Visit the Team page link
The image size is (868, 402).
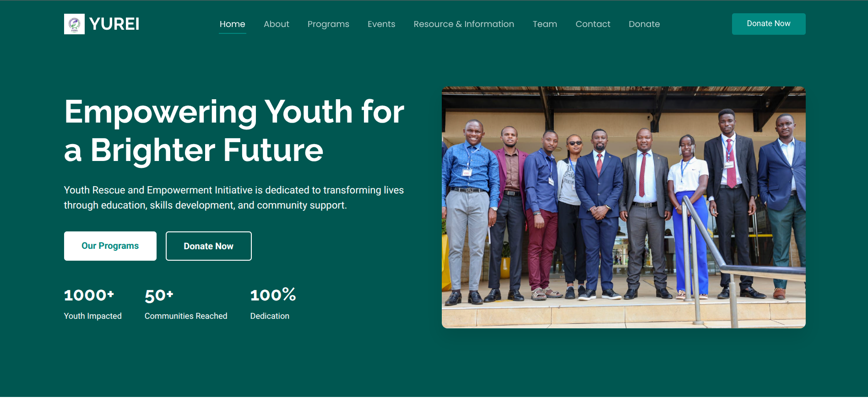coord(545,24)
